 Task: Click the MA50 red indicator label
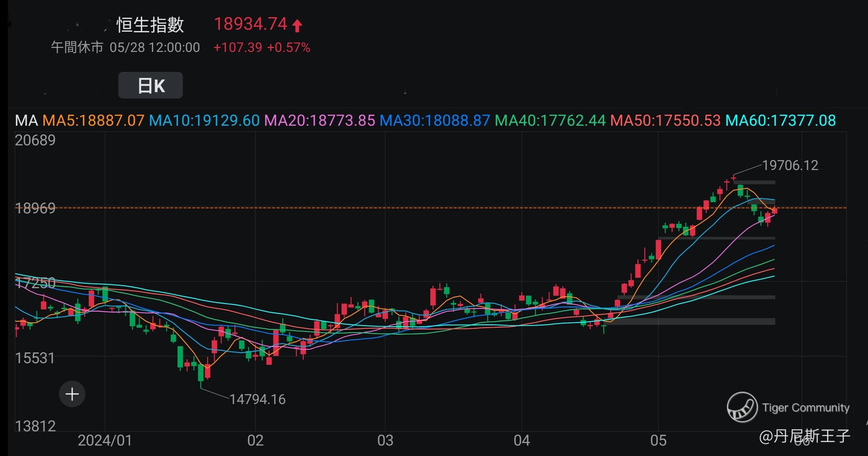[665, 120]
